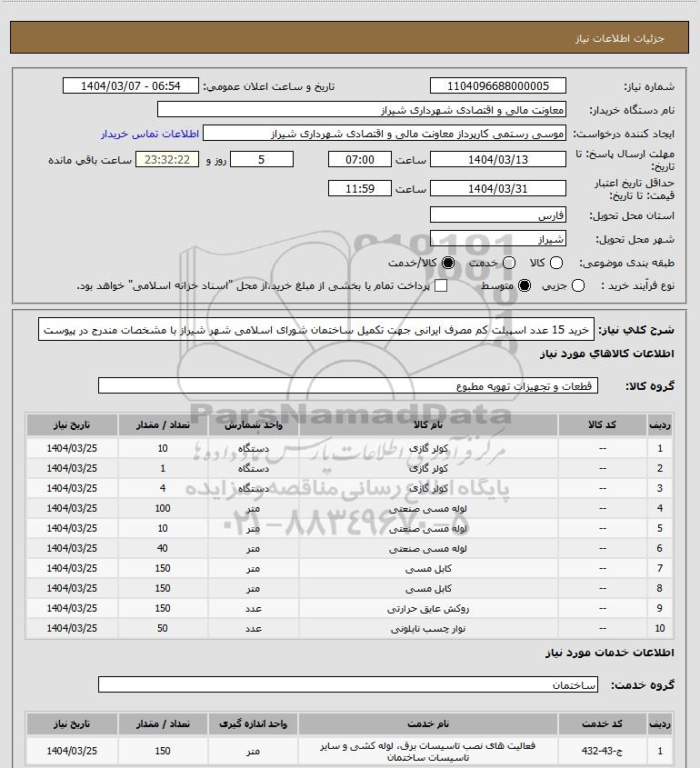Click the واحد اندازه گیری column header
Image resolution: width=700 pixels, height=768 pixels.
coord(254,723)
